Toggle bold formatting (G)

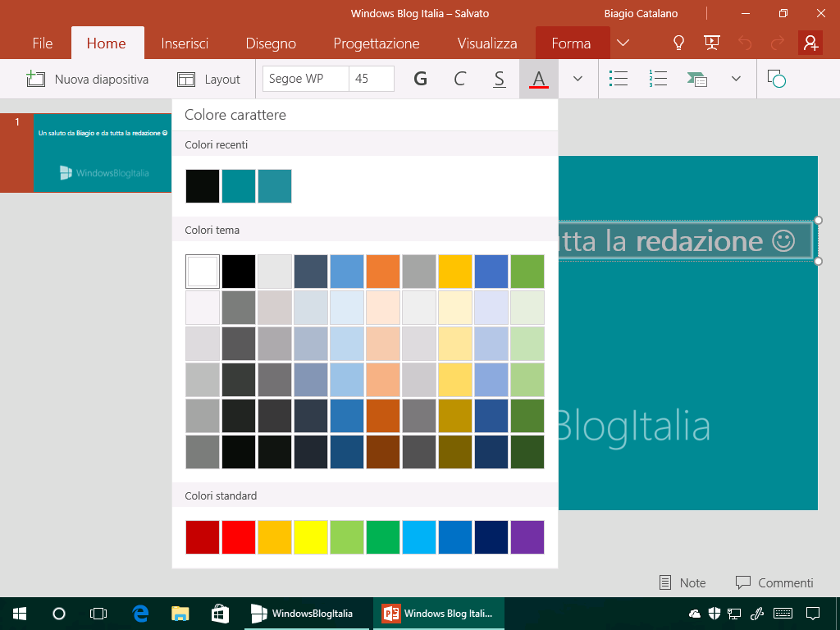[x=421, y=79]
